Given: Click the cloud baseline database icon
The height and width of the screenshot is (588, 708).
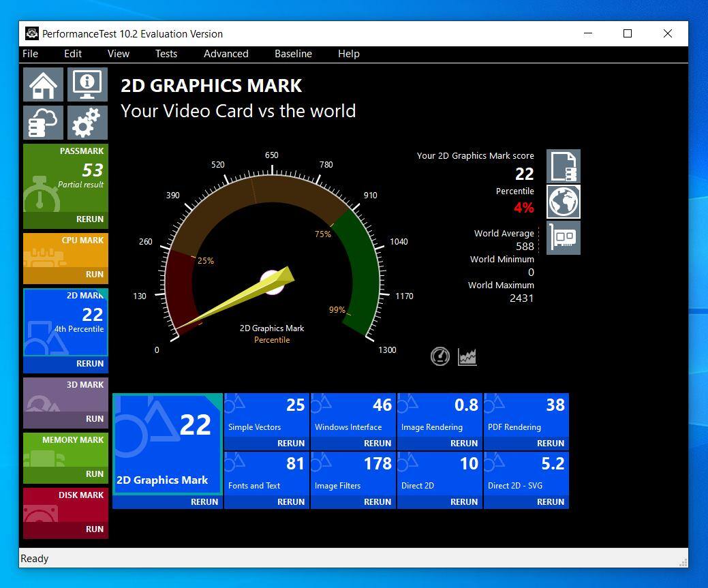Looking at the screenshot, I should pyautogui.click(x=43, y=123).
